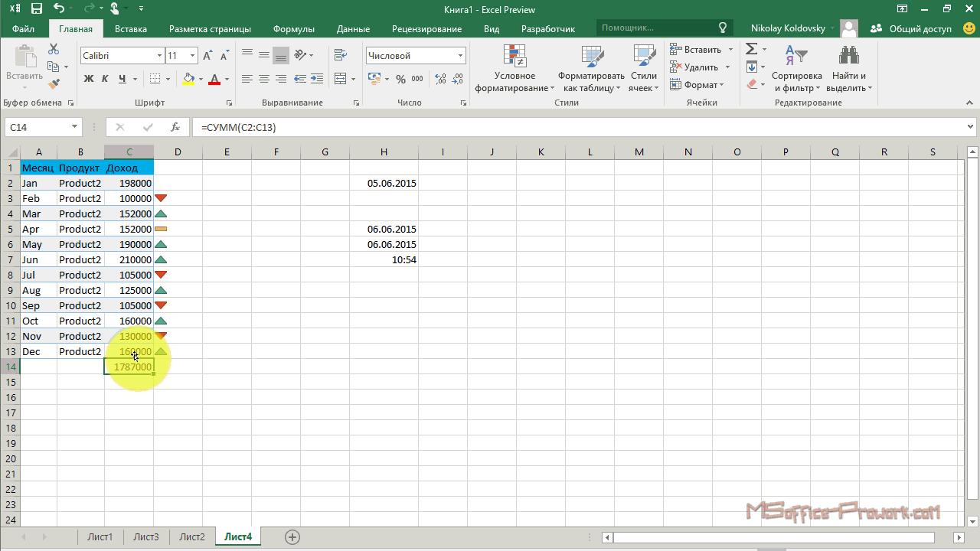Click the insert function fx icon
This screenshot has width=980, height=551.
(x=175, y=127)
